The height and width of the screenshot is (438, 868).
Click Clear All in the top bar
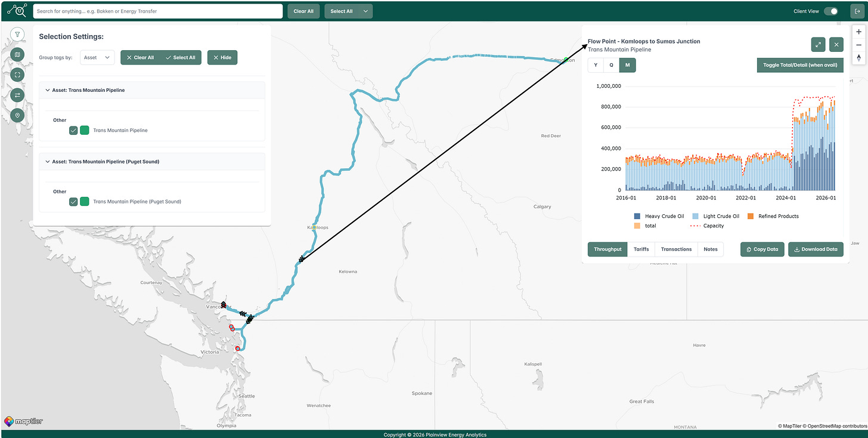[x=303, y=11]
